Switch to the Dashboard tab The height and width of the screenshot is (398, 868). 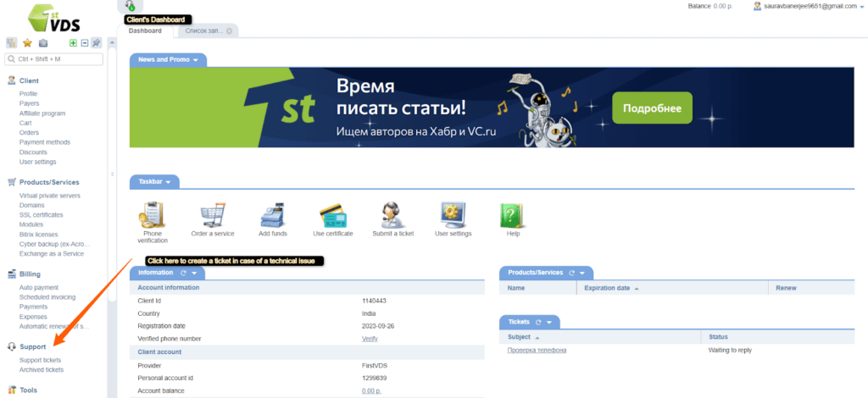click(x=145, y=31)
